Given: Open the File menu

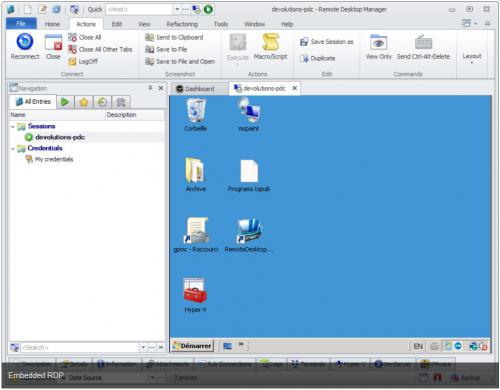Looking at the screenshot, I should [21, 24].
